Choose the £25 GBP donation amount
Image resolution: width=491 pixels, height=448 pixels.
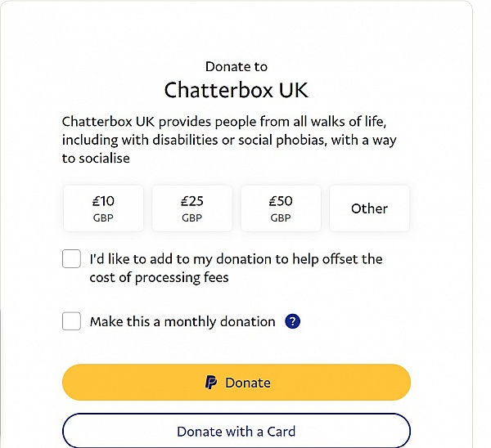(192, 208)
